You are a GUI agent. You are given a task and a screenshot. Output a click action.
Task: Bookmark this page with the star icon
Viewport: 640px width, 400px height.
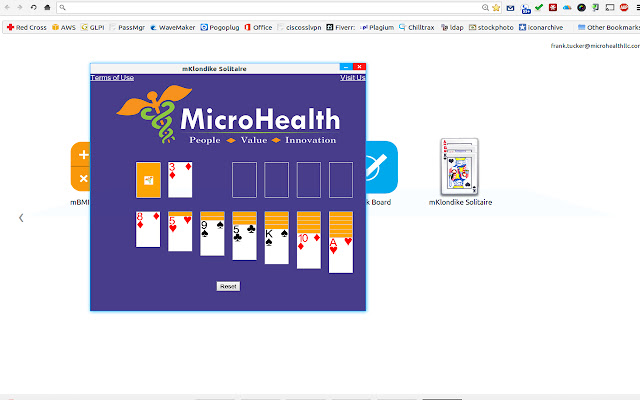(496, 7)
